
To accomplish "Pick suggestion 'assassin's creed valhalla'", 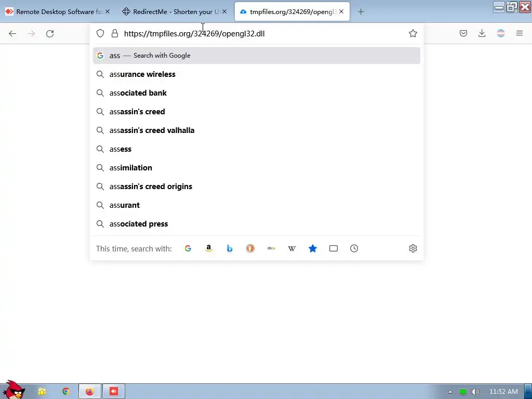I will [x=257, y=130].
